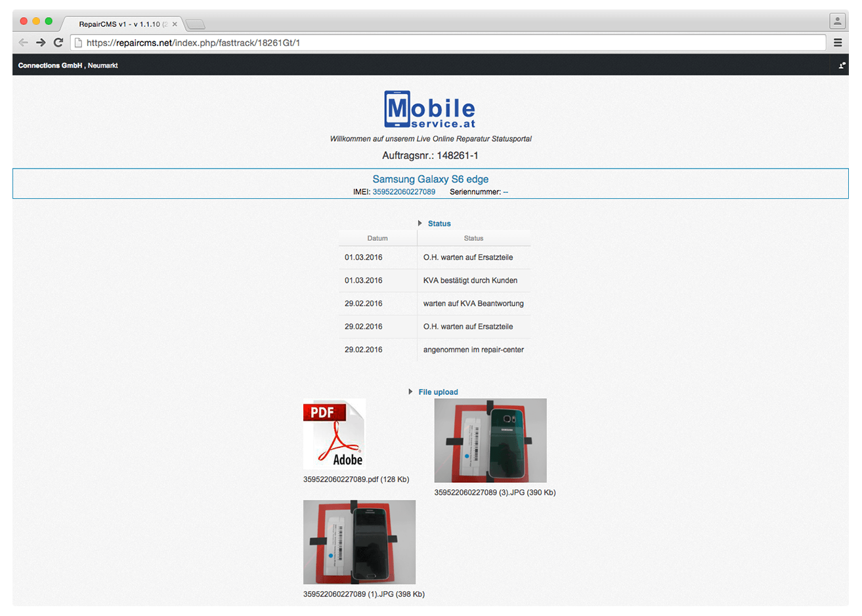
Task: Open the Chrome hamburger menu
Action: tap(838, 43)
